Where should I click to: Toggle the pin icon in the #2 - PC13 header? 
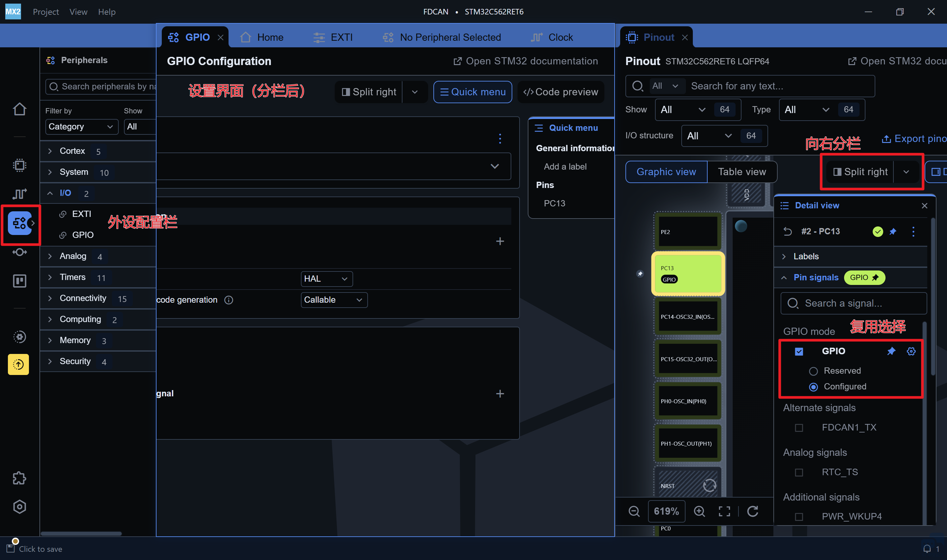pos(893,231)
